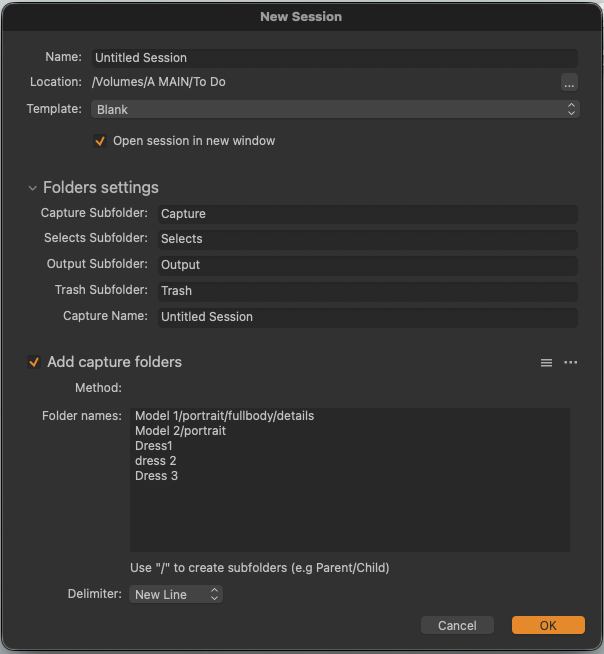The width and height of the screenshot is (604, 654).
Task: Click the Capture Subfolder input field
Action: (x=366, y=214)
